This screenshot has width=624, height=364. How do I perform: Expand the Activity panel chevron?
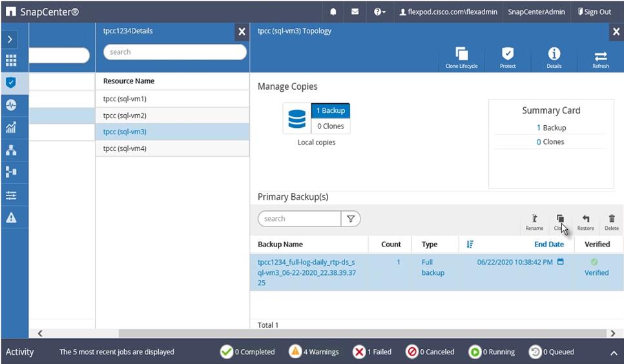point(613,353)
